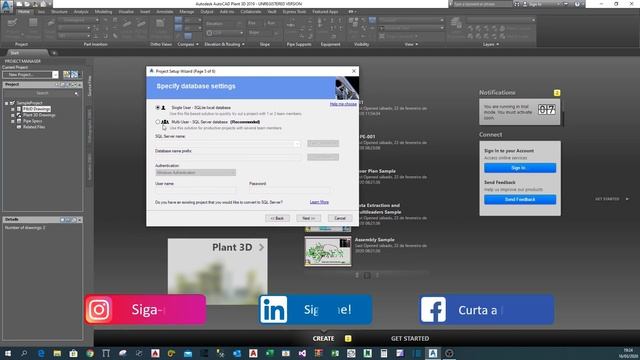
Task: Select Related Files in project tree
Action: pos(34,127)
